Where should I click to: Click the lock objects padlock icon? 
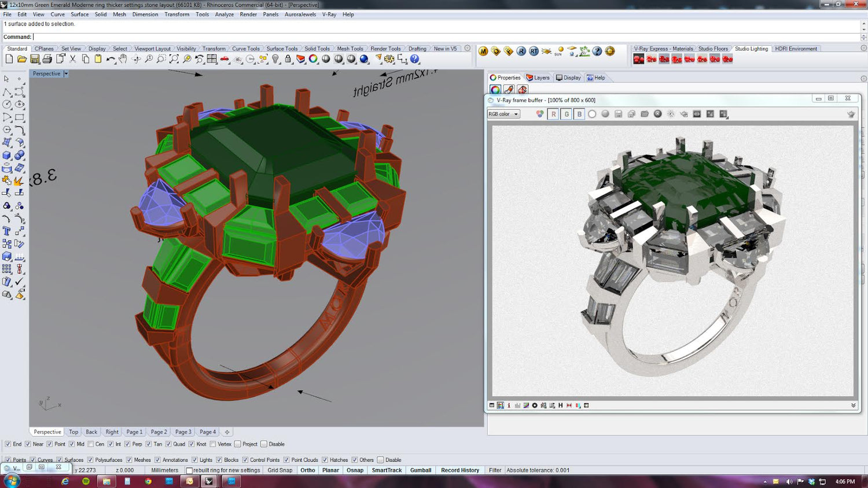pyautogui.click(x=288, y=59)
